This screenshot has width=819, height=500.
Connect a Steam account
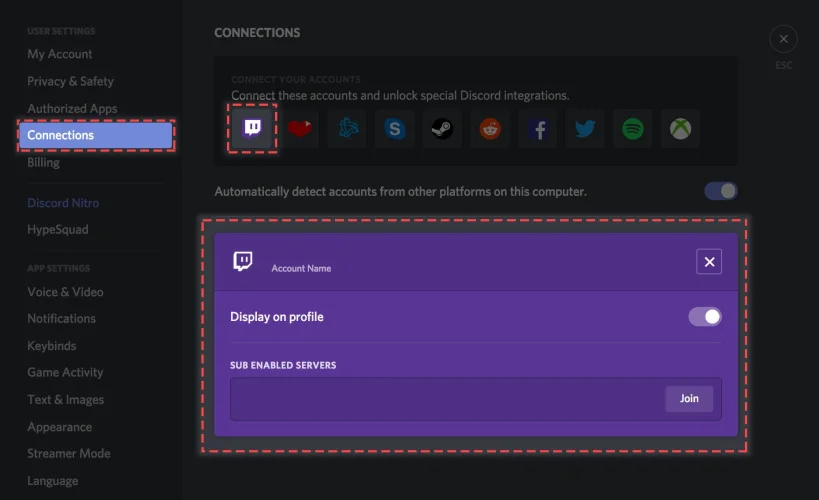tap(442, 129)
